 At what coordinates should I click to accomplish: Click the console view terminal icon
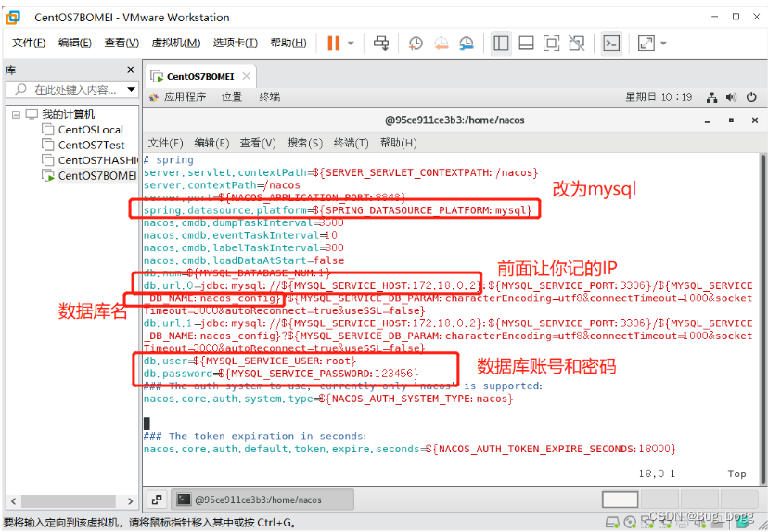click(x=611, y=43)
